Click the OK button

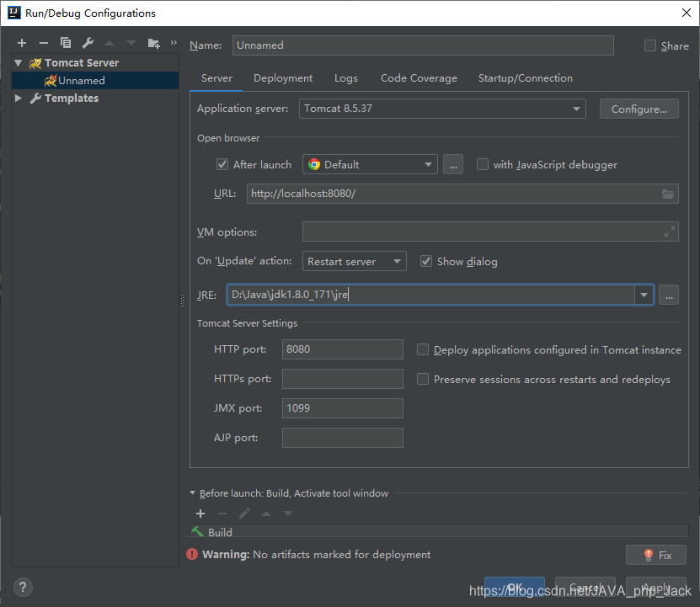515,587
